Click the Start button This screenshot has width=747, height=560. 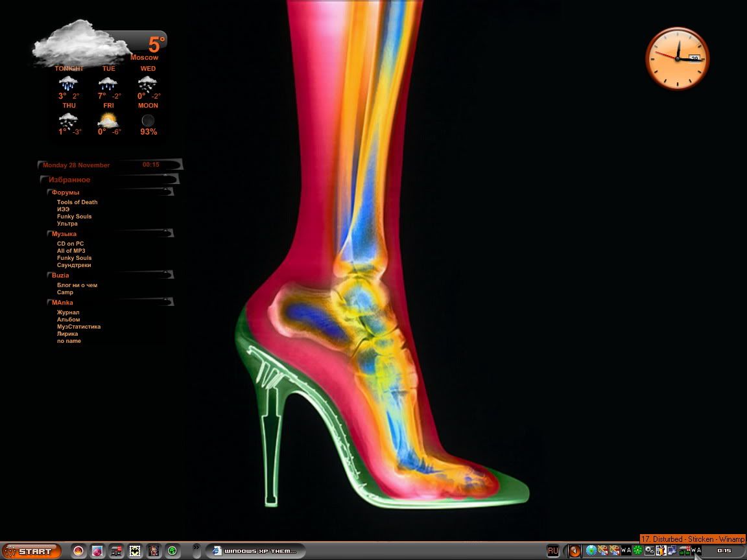(x=31, y=551)
